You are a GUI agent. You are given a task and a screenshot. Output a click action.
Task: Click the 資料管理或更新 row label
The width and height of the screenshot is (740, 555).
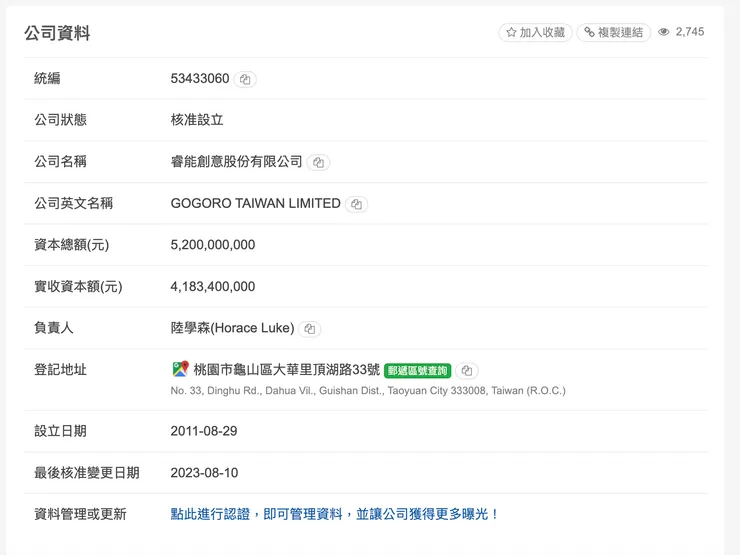80,514
